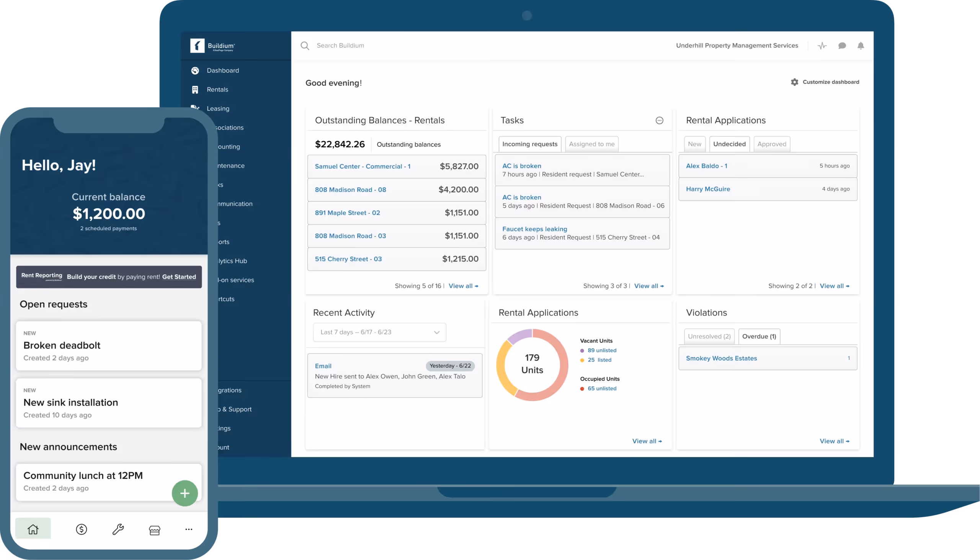Open the Dashboard sidebar item

223,70
